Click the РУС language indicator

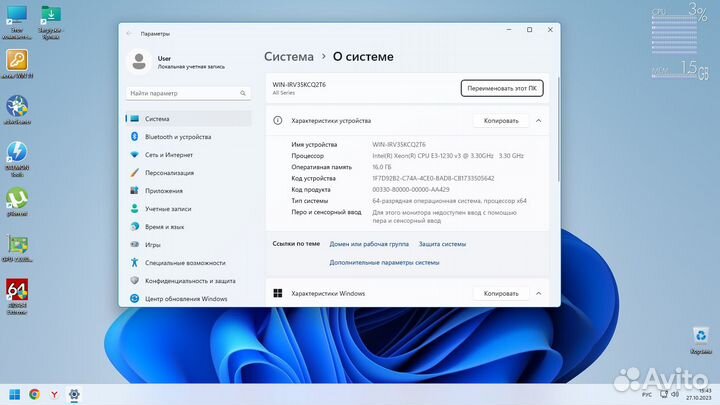click(x=647, y=394)
